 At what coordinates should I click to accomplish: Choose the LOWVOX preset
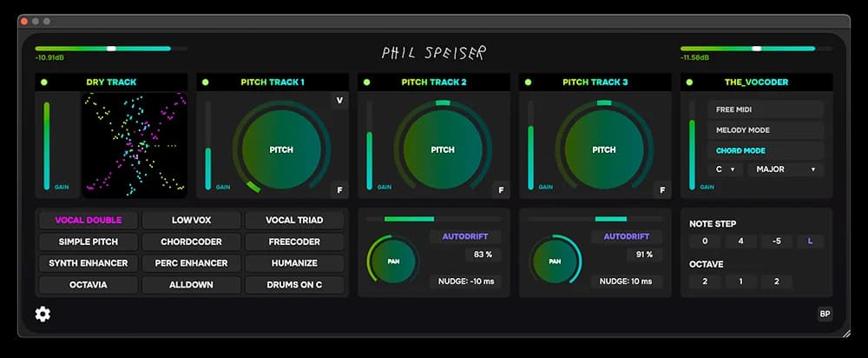(x=192, y=220)
